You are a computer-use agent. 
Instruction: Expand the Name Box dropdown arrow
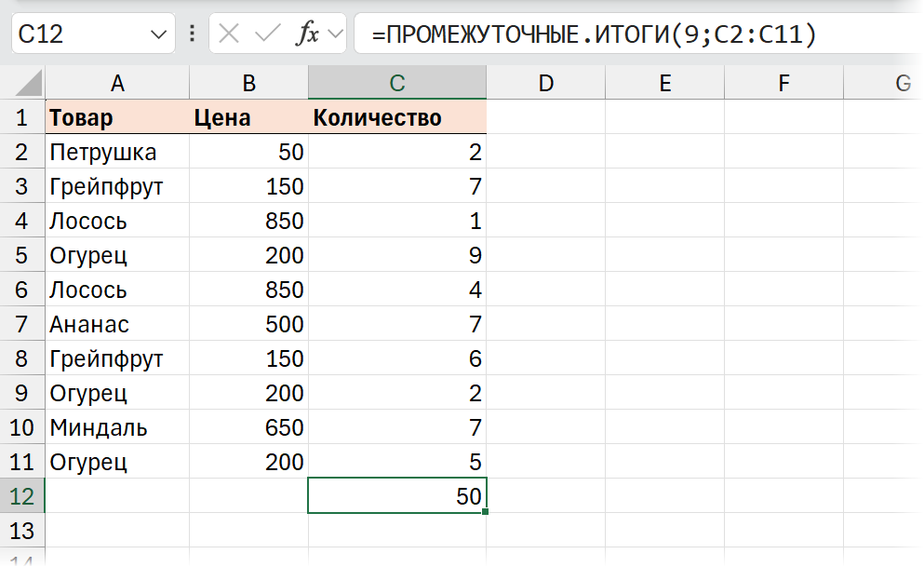(156, 35)
